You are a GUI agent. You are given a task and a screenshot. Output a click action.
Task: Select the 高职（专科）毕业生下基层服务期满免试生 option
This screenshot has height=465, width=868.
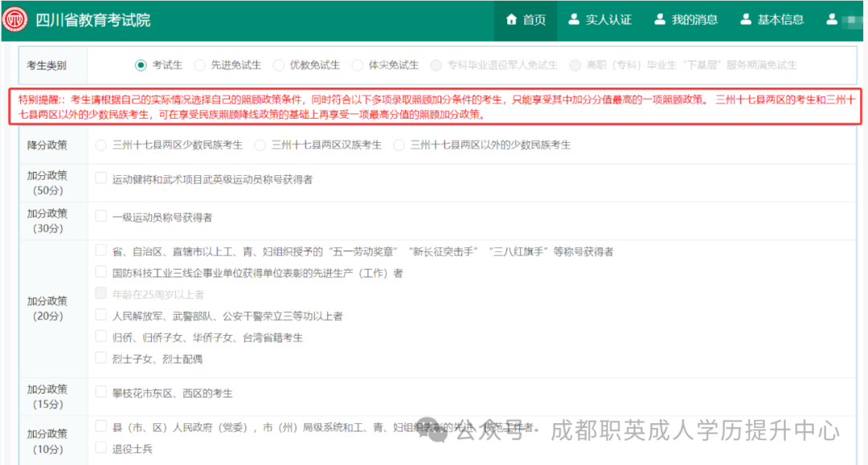click(575, 65)
